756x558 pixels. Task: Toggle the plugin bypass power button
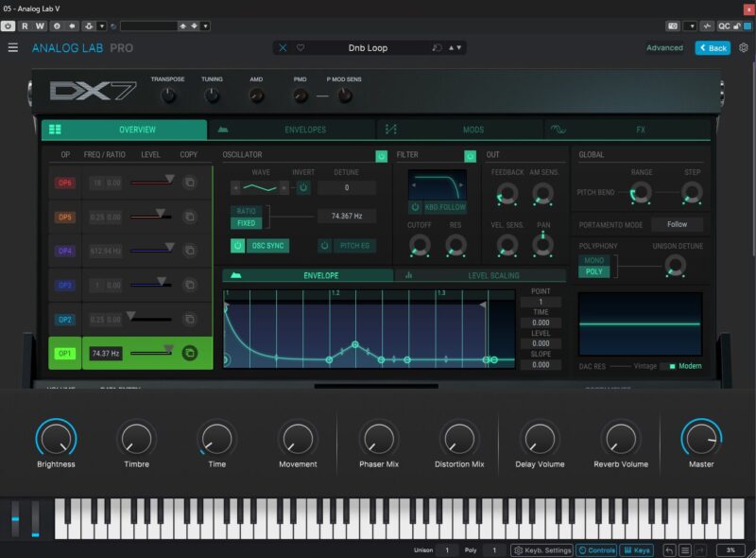[x=8, y=26]
